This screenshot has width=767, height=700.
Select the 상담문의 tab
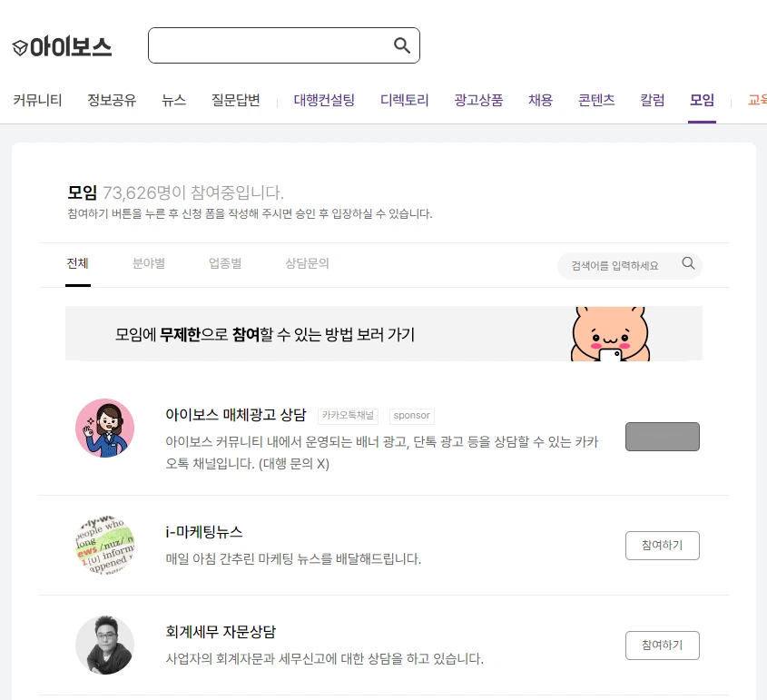pyautogui.click(x=307, y=263)
